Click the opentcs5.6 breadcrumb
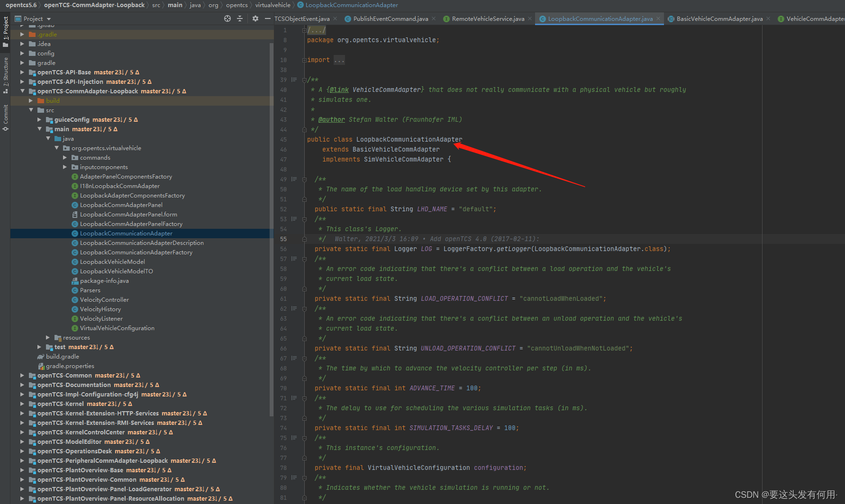Screen dimensions: 845x504 [x=21, y=5]
